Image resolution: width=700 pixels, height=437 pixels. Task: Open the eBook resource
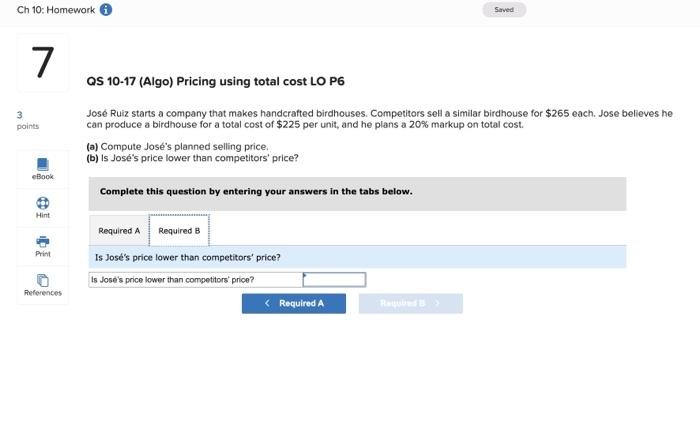click(43, 169)
